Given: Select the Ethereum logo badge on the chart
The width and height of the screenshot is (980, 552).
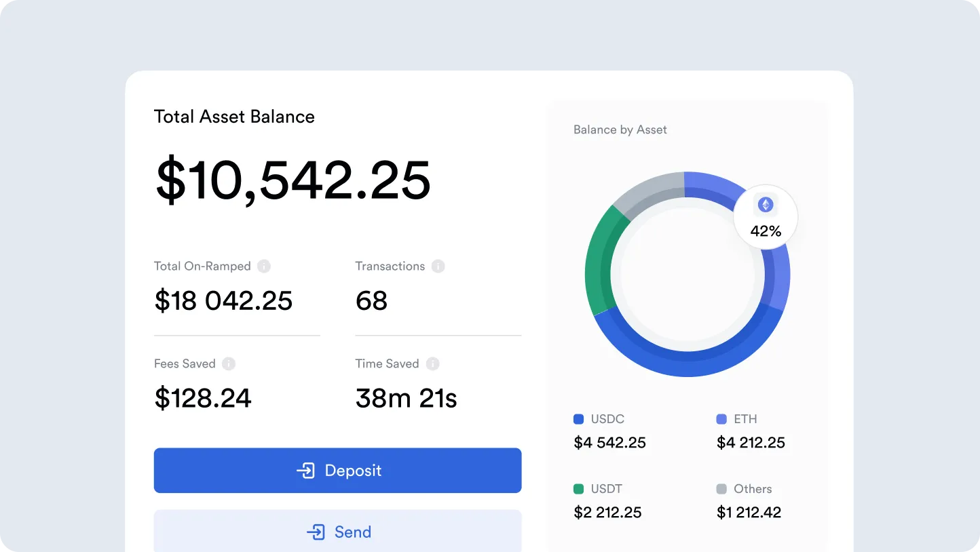Looking at the screenshot, I should (766, 203).
